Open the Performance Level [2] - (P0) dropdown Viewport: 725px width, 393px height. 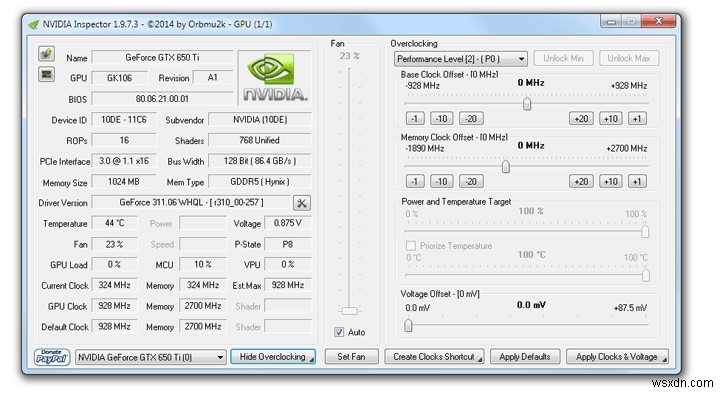click(x=461, y=59)
